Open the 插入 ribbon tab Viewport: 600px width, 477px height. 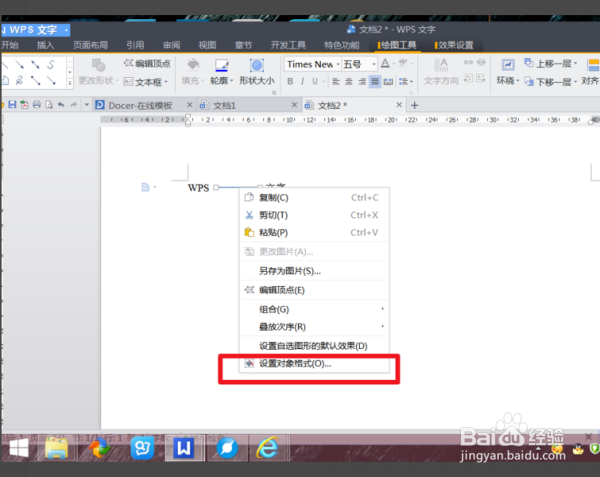coord(45,45)
